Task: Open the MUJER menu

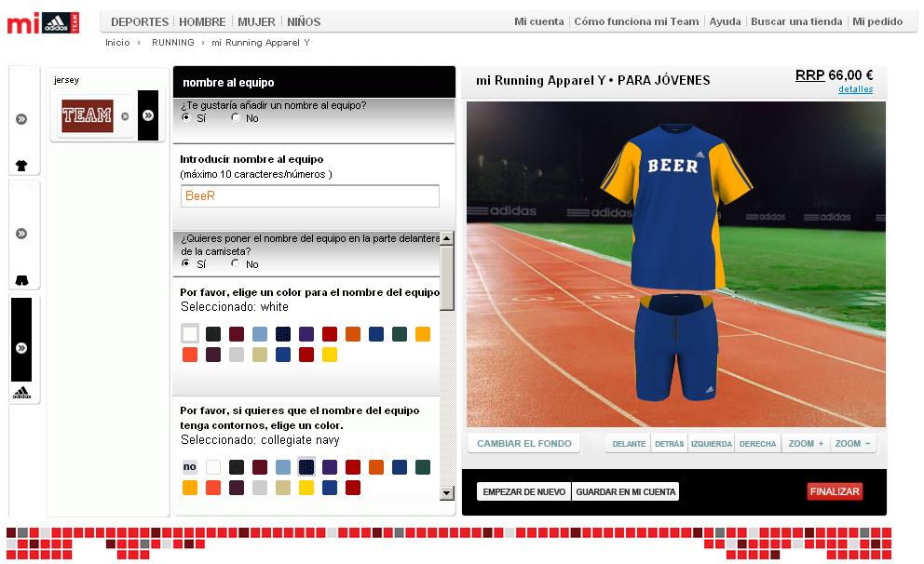Action: (x=256, y=21)
